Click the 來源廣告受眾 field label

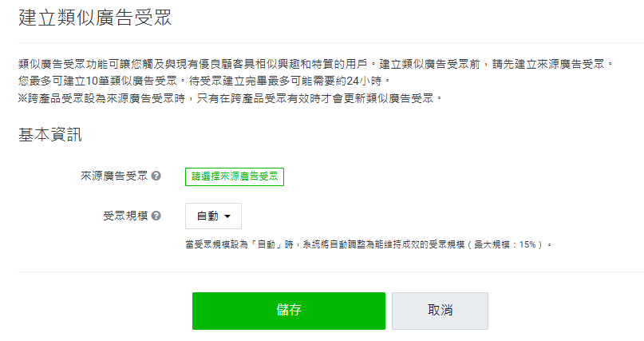(114, 176)
